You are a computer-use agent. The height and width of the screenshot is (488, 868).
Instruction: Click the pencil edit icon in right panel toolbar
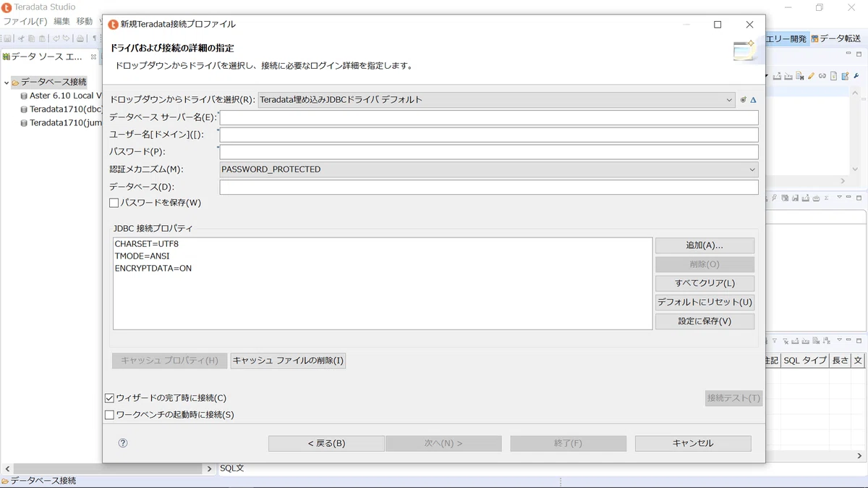[811, 76]
